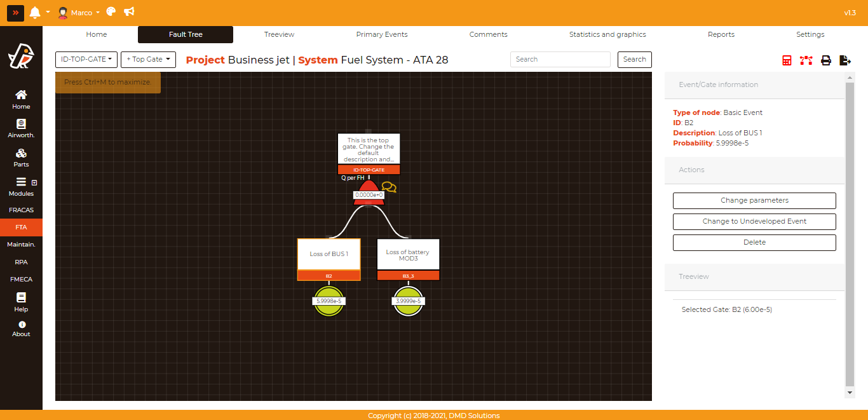
Task: Click into the Search input field
Action: [560, 60]
